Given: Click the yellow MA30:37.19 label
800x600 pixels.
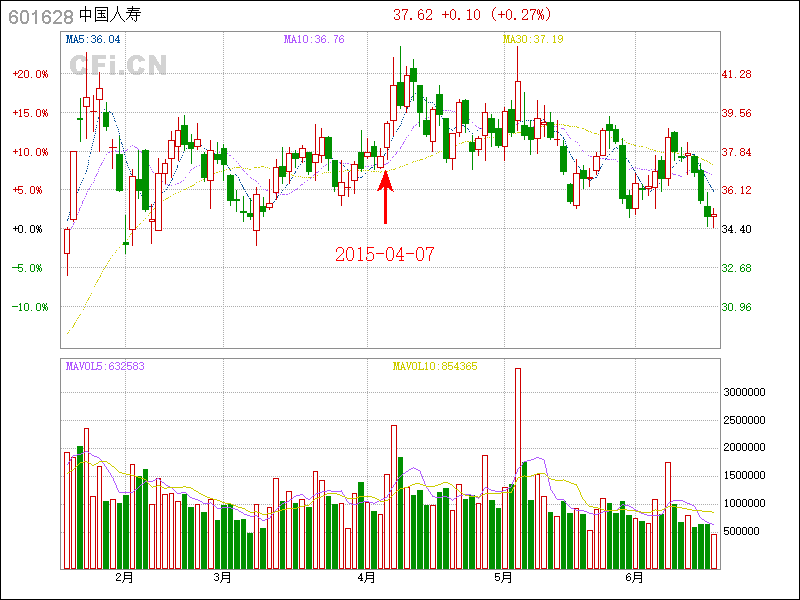Looking at the screenshot, I should (532, 40).
